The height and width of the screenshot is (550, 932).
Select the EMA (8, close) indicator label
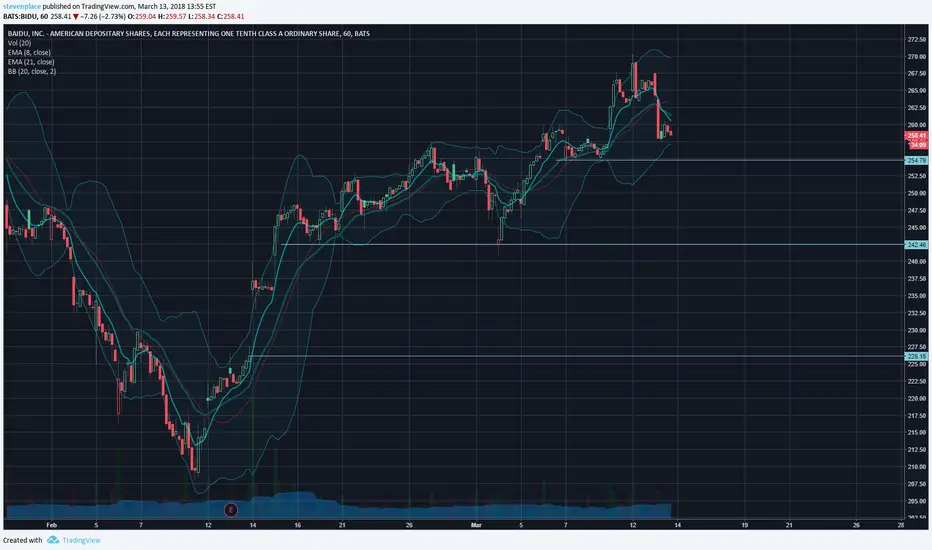coord(29,52)
